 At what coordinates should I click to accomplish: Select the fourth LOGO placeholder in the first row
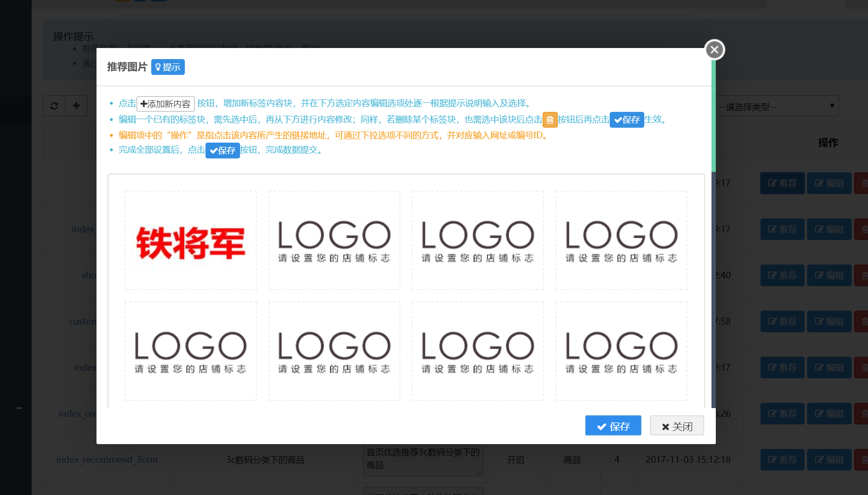click(621, 241)
